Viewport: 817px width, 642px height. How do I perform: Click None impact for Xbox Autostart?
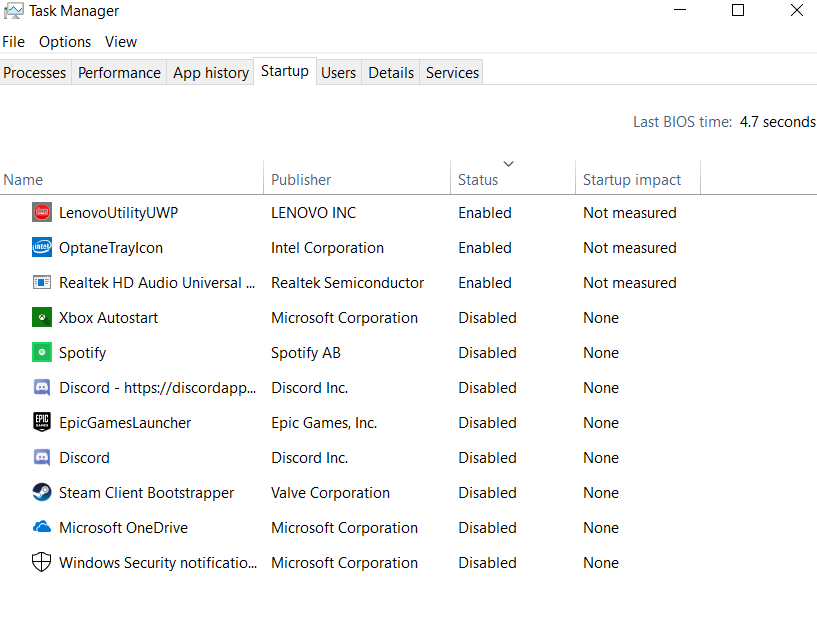click(x=601, y=317)
